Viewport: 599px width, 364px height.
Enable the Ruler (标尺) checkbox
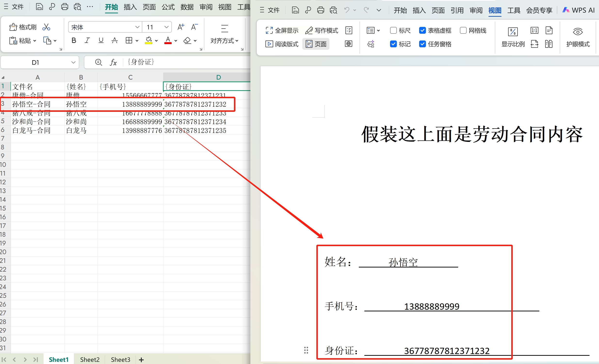pos(393,30)
